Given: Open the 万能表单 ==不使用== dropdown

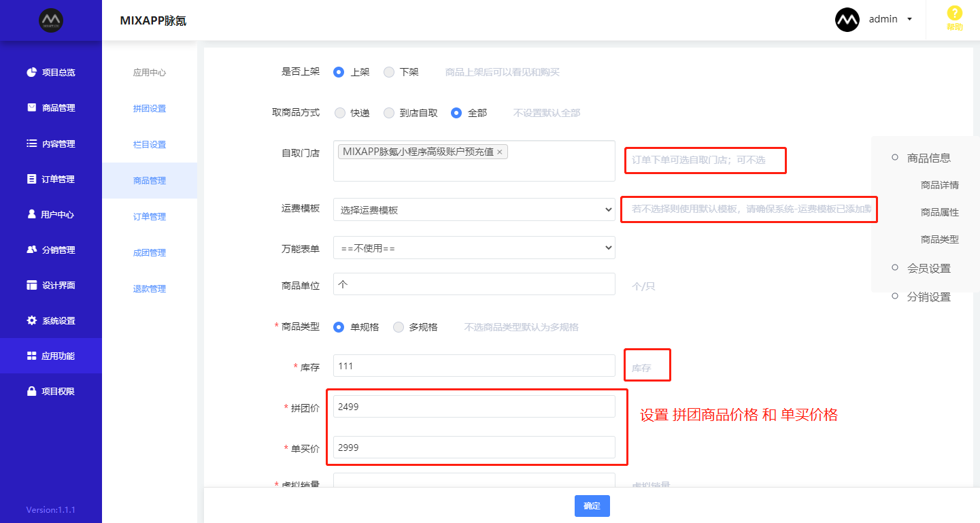Looking at the screenshot, I should coord(474,248).
